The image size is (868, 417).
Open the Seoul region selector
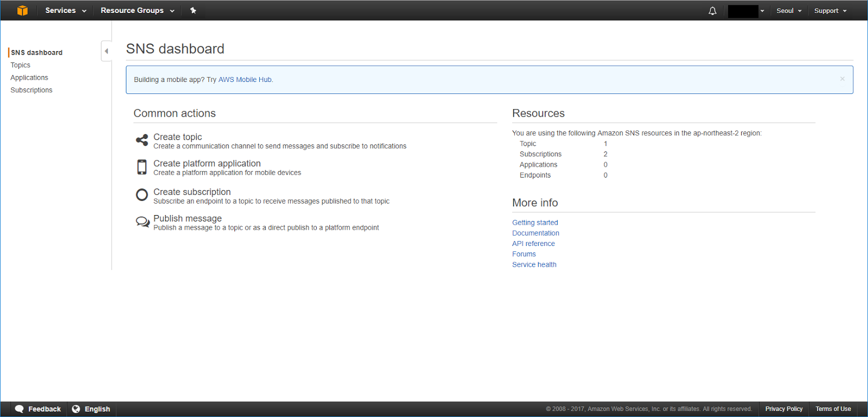[x=789, y=11]
